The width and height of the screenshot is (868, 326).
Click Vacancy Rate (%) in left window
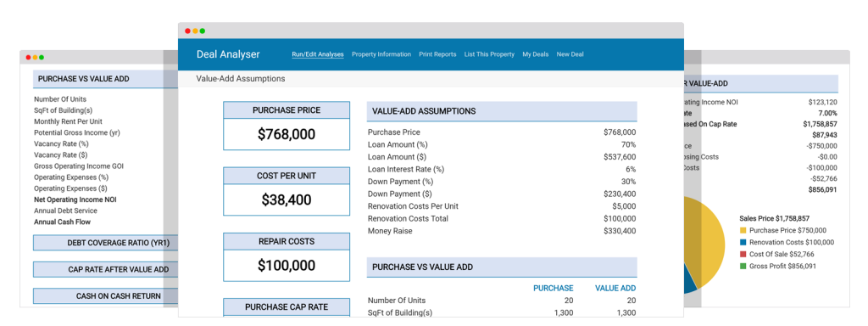tap(61, 143)
